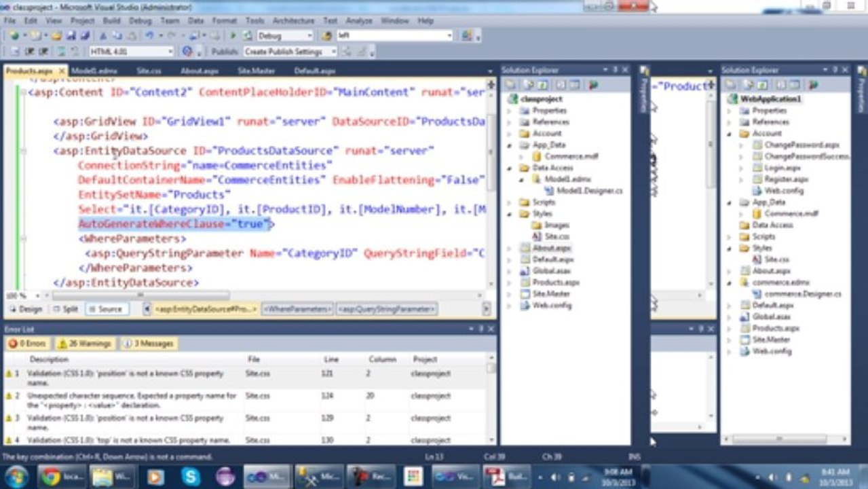This screenshot has height=489, width=868.
Task: Select Login.aspx in right Solution Explorer
Action: [782, 168]
